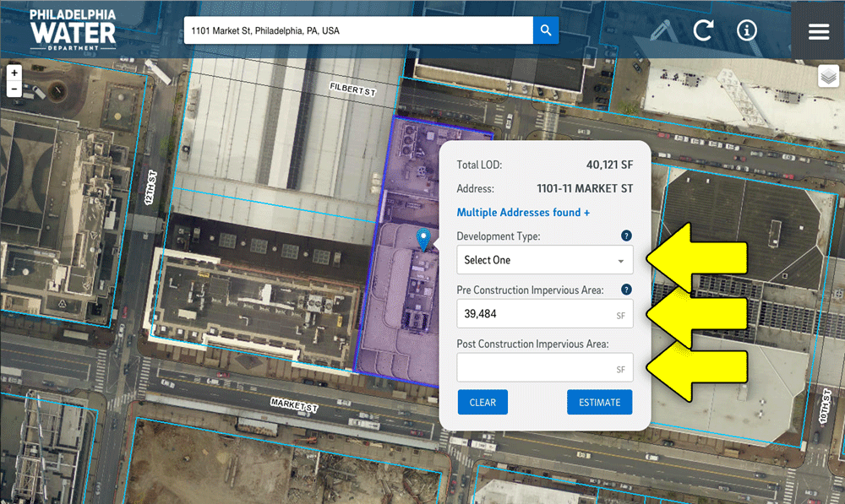Image resolution: width=845 pixels, height=504 pixels.
Task: Click the Philadelphia Water Department logo
Action: click(73, 30)
